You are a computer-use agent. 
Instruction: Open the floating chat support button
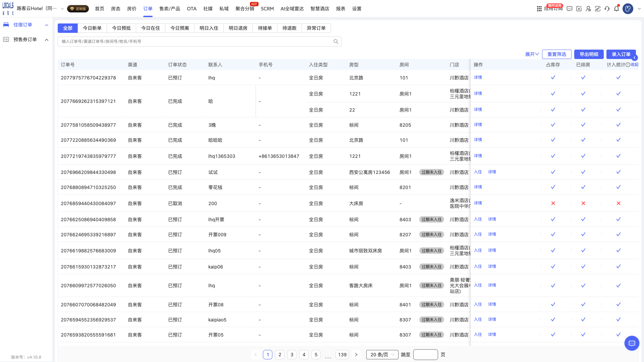[x=632, y=343]
